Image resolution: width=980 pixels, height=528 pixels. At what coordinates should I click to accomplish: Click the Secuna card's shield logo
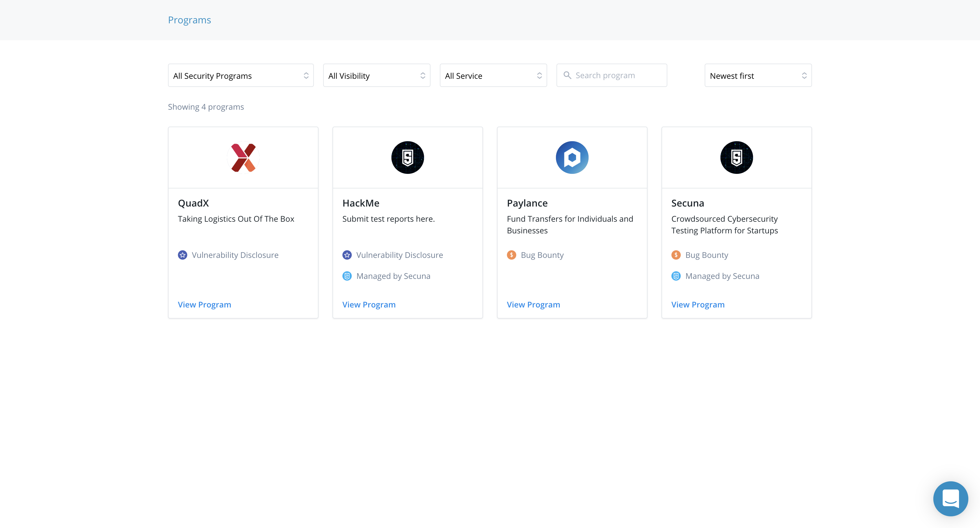click(x=736, y=158)
